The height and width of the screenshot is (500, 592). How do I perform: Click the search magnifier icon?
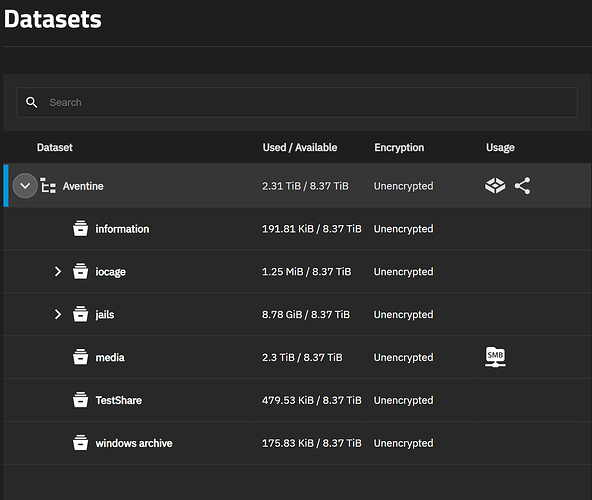pos(31,102)
